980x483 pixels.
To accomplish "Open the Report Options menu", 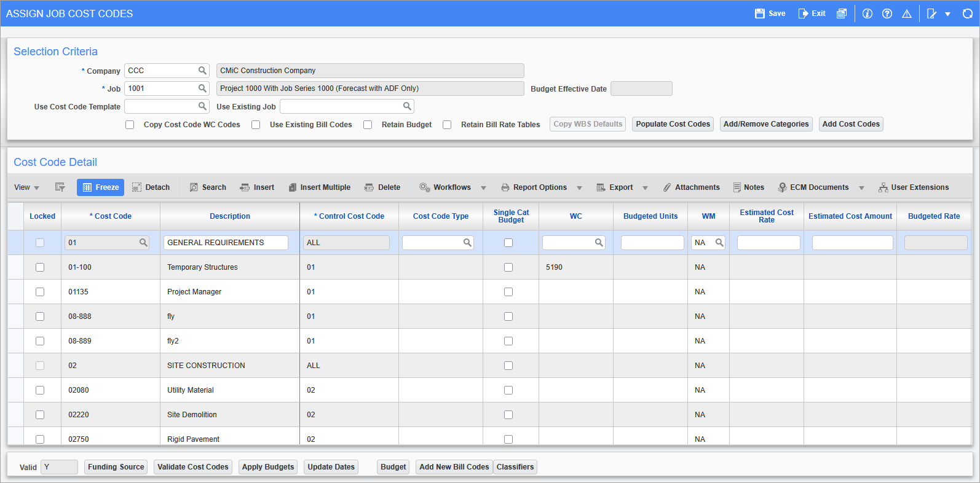I will click(x=534, y=187).
